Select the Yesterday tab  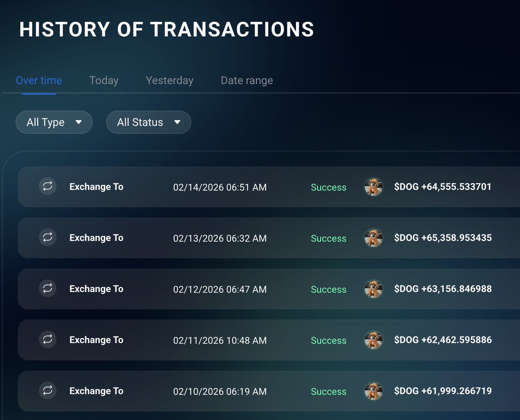coord(169,80)
